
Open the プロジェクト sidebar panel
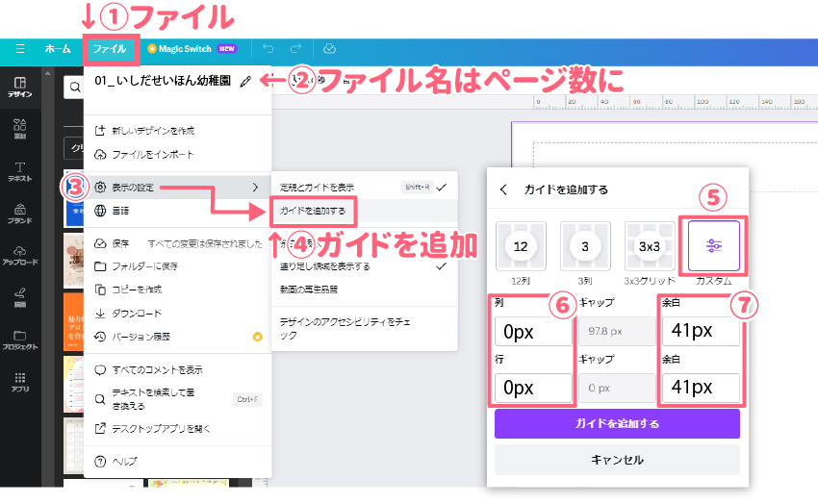click(x=20, y=340)
